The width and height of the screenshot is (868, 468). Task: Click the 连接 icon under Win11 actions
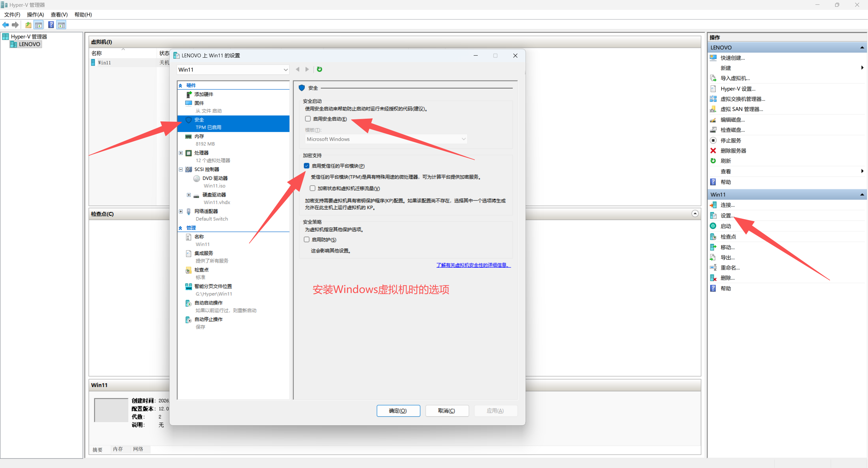(x=713, y=205)
